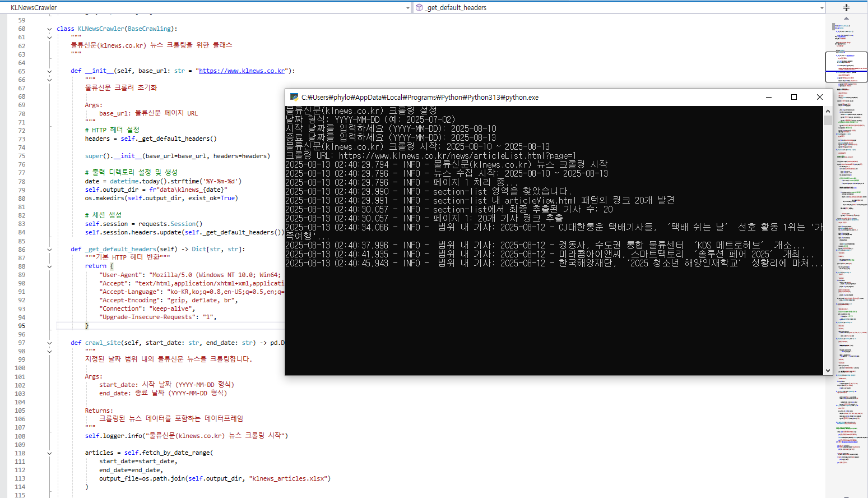Collapse the crawl_site method block
The image size is (868, 498).
click(x=49, y=343)
